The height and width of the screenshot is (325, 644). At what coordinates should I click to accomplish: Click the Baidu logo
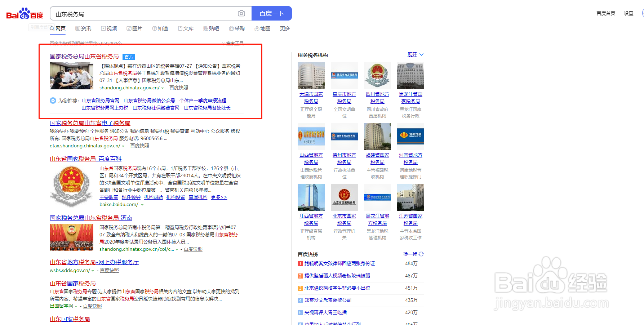click(x=25, y=14)
